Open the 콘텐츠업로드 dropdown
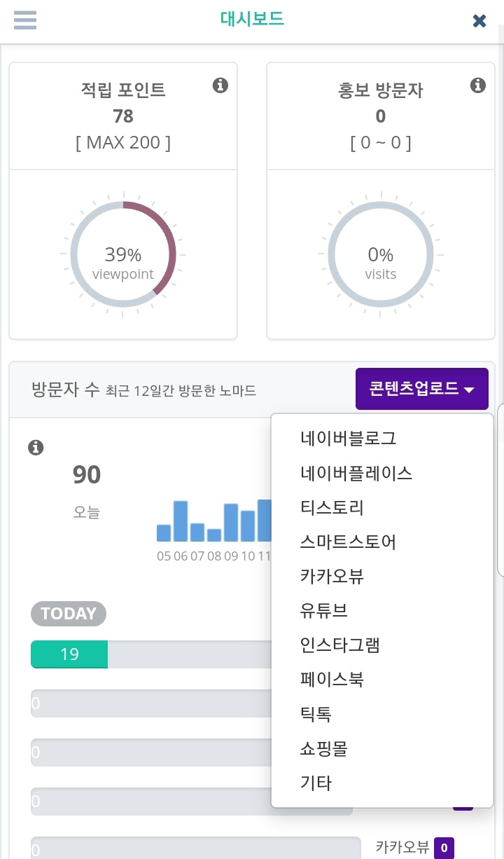504x859 pixels. (x=421, y=388)
